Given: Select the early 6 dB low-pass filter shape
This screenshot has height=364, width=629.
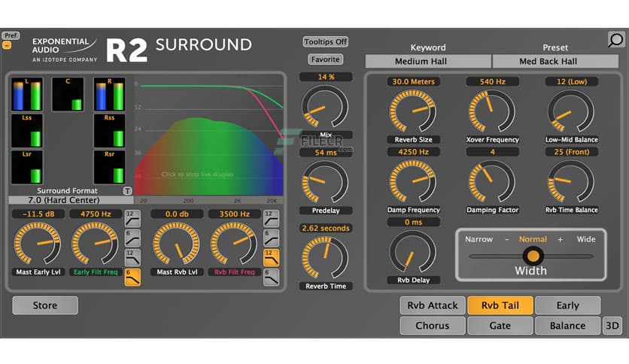Looking at the screenshot, I should [x=132, y=277].
